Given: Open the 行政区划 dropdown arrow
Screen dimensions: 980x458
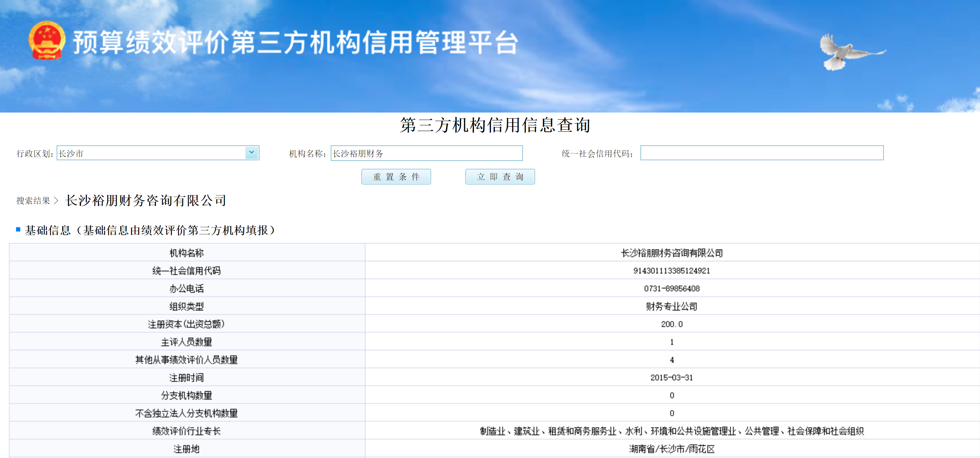Looking at the screenshot, I should click(251, 153).
